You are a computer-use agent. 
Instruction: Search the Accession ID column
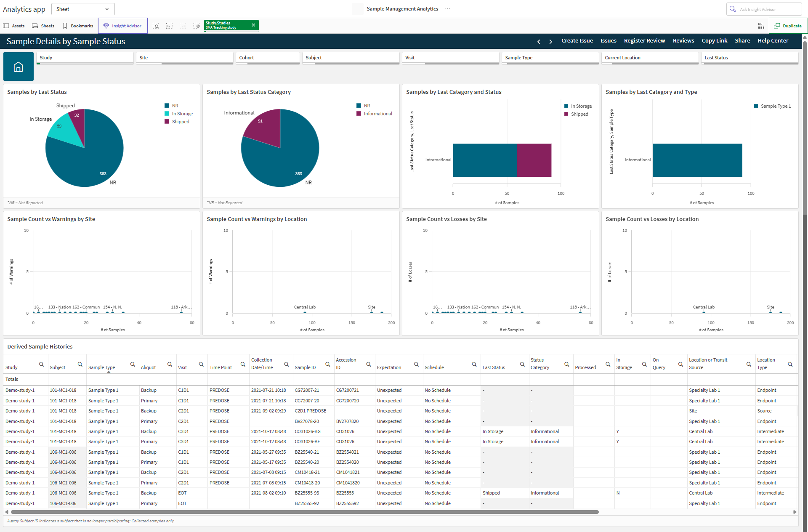[x=368, y=364]
